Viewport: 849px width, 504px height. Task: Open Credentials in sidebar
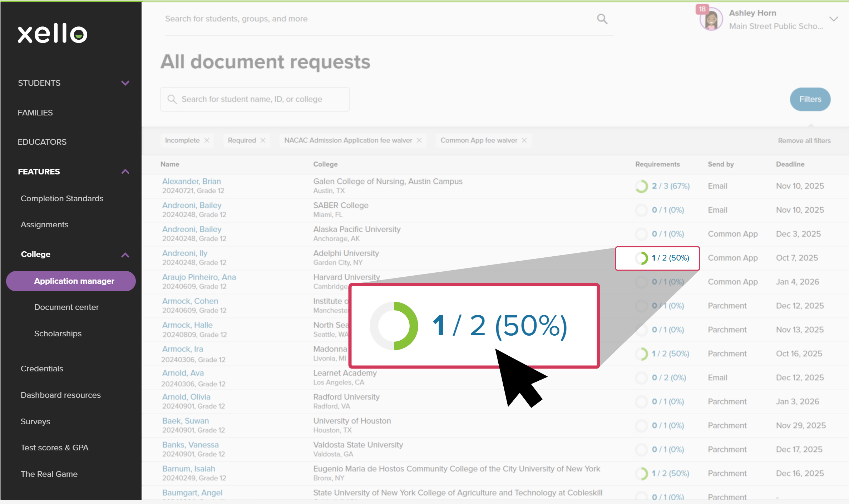tap(42, 369)
